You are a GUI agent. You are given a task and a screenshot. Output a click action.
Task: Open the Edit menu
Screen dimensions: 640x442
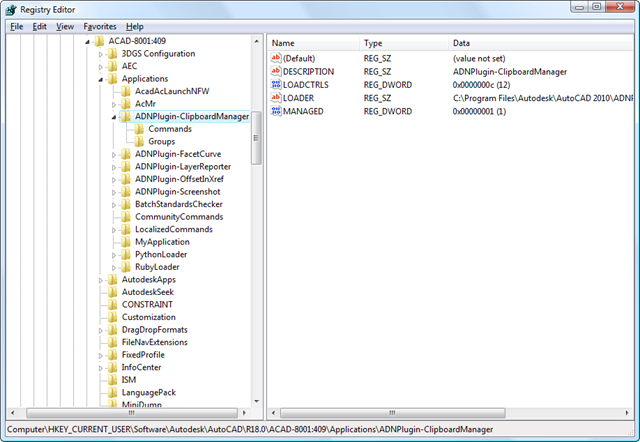coord(39,26)
